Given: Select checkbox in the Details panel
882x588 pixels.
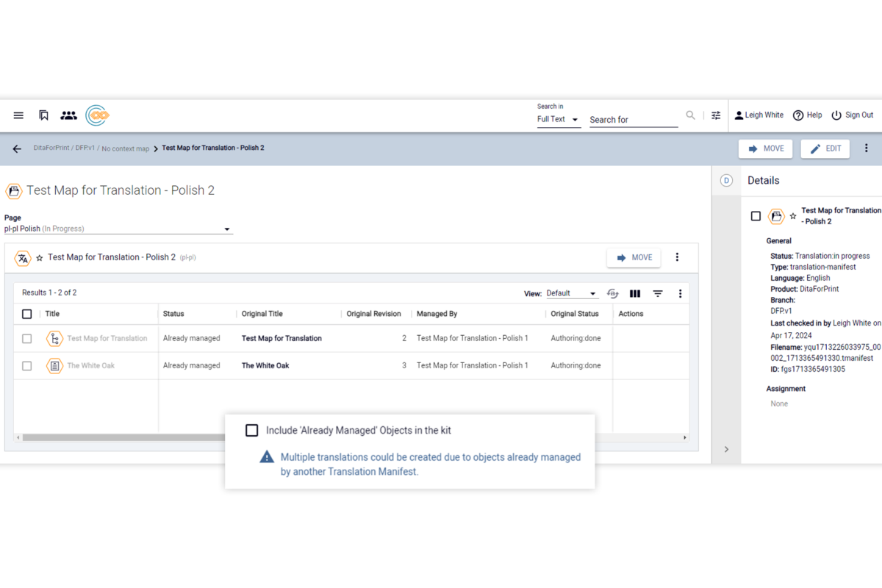Looking at the screenshot, I should click(x=756, y=216).
